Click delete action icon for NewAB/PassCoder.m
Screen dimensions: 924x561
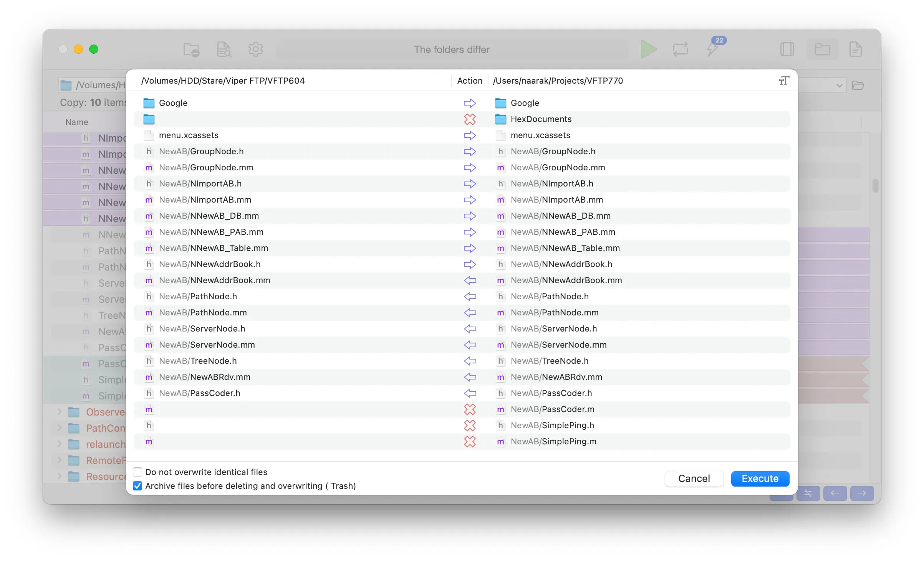click(470, 409)
